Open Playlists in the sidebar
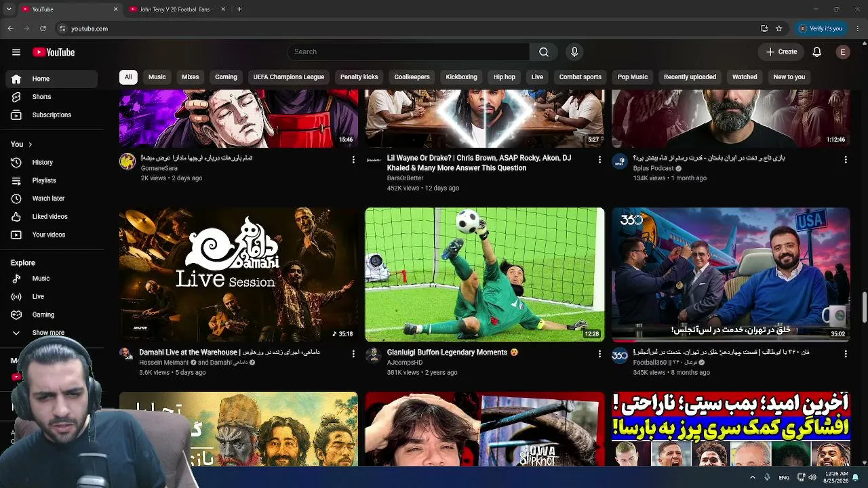This screenshot has width=868, height=488. tap(52, 181)
